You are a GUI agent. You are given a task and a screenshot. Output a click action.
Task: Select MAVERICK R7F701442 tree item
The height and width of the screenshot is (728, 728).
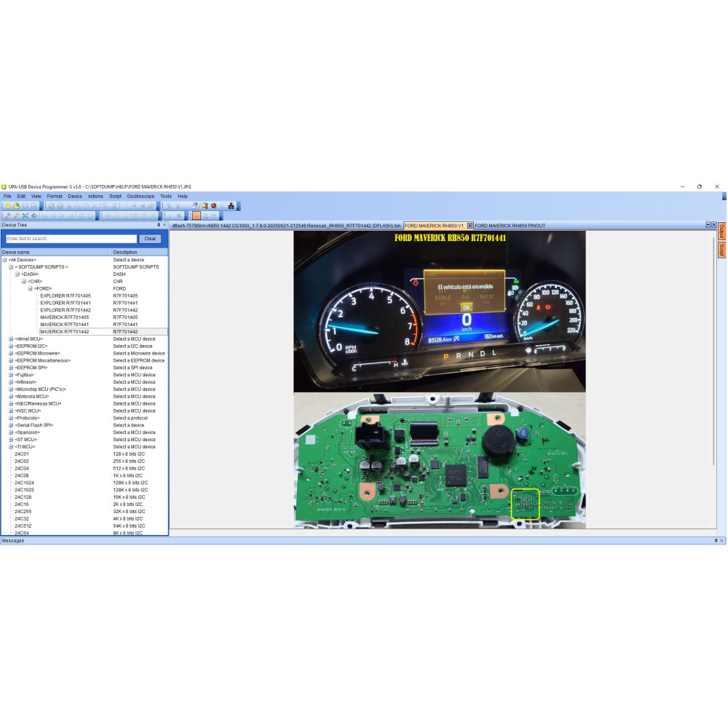point(65,332)
